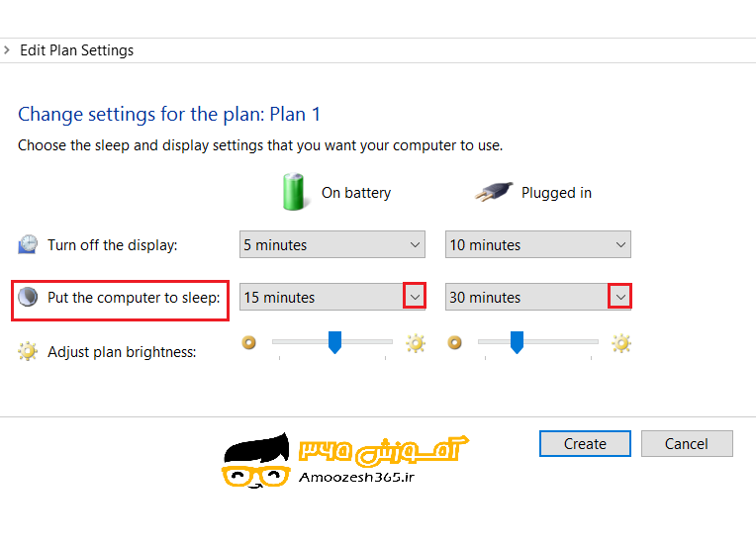The width and height of the screenshot is (756, 544).
Task: Click the moon icon beside Put the computer to sleep
Action: [29, 297]
